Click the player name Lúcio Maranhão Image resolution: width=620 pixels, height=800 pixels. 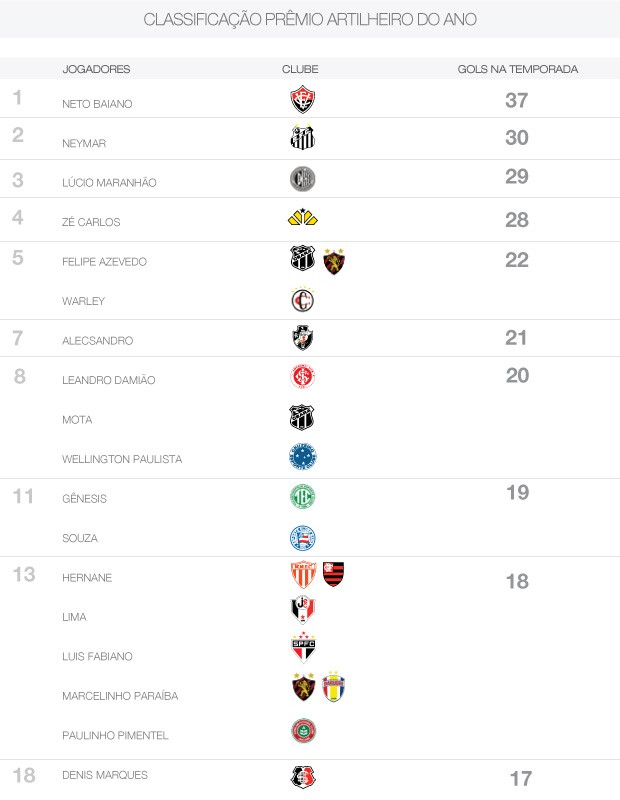tap(109, 183)
